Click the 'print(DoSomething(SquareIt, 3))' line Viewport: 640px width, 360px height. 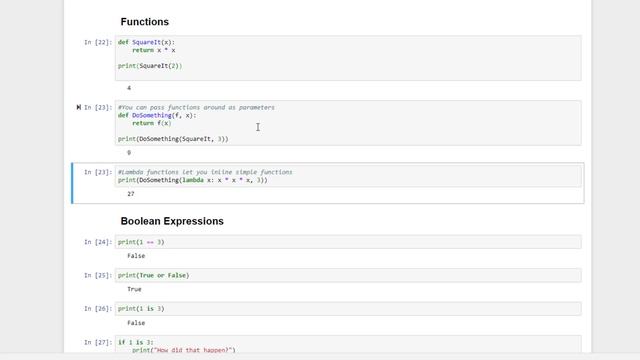pos(173,139)
